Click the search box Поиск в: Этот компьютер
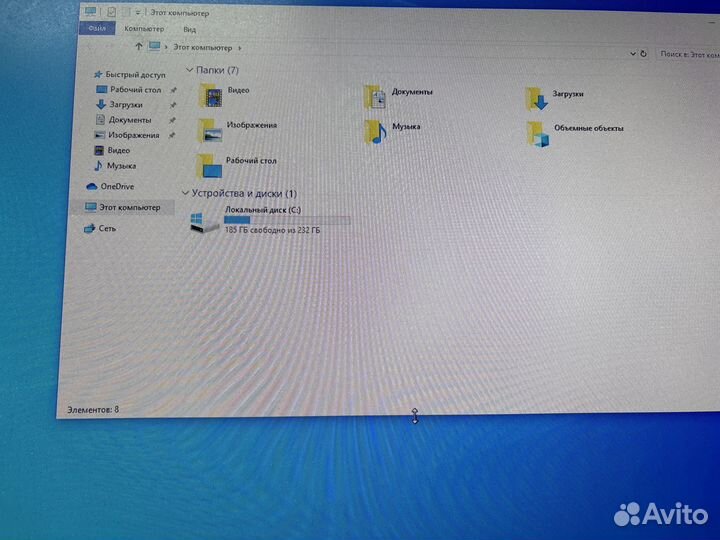Screen dimensions: 720x540 [x=688, y=54]
